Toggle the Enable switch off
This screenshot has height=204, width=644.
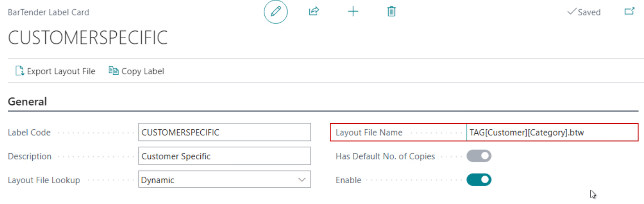point(479,180)
